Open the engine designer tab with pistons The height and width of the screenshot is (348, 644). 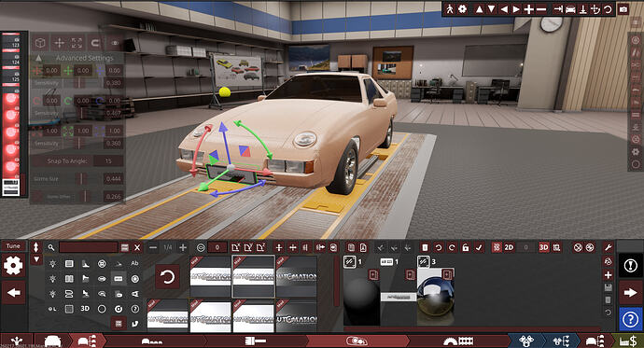coord(525,341)
